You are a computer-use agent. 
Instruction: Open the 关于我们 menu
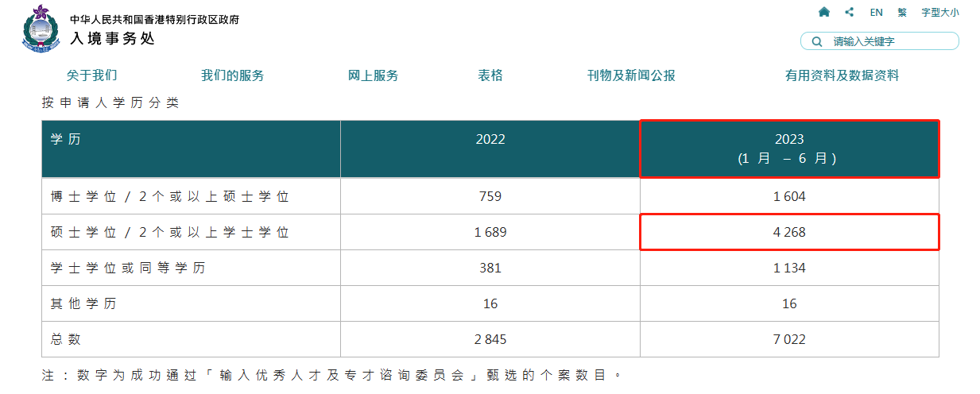(92, 75)
